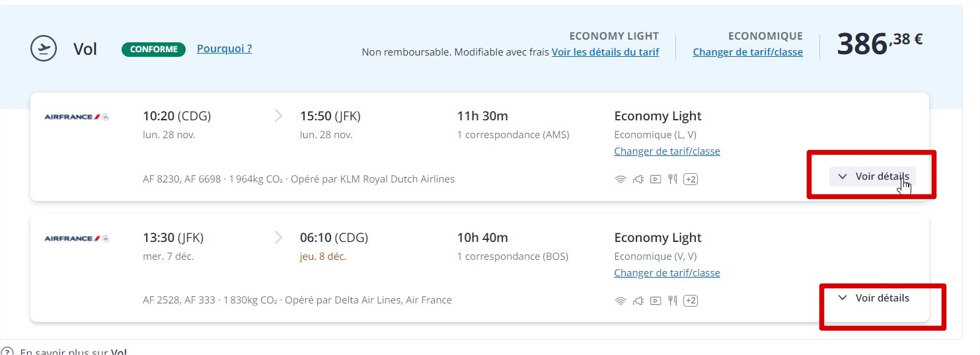
Task: Click the meal icon on the return flight
Action: click(x=673, y=301)
